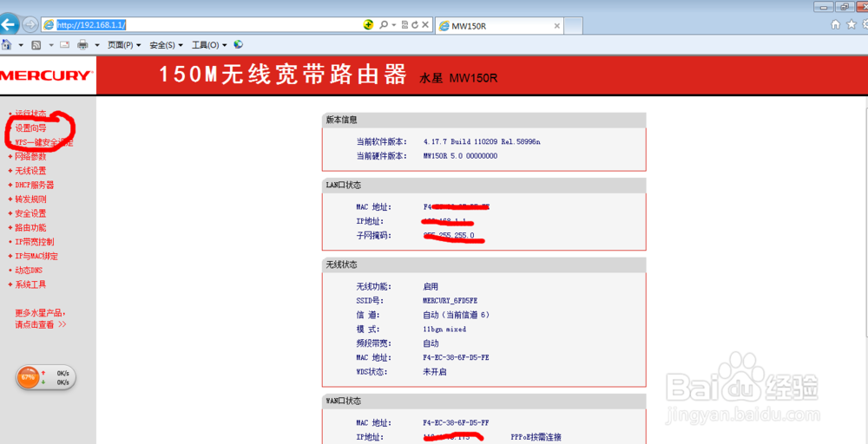This screenshot has width=868, height=444.
Task: Open IP带宽控制 in the sidebar
Action: click(x=35, y=242)
